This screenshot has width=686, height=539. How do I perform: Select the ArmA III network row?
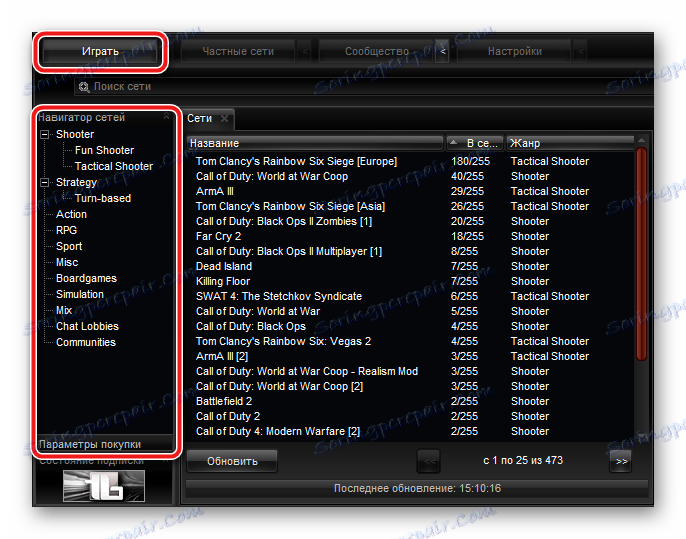pos(410,191)
